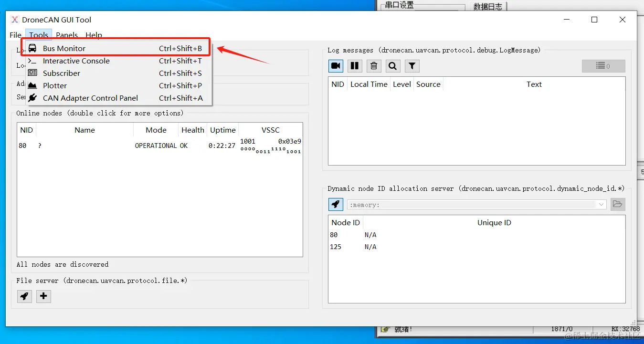Viewport: 644px width, 344px height.
Task: Click the 0x03e9 VSSC value
Action: (x=290, y=141)
